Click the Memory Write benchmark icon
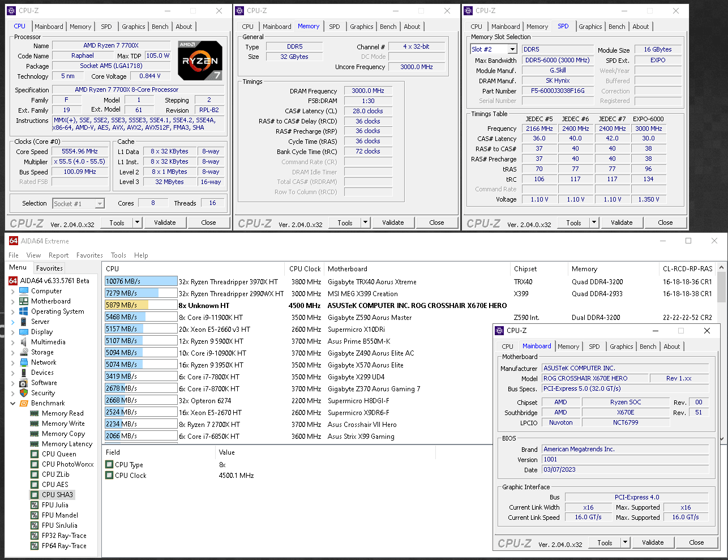 pyautogui.click(x=35, y=424)
